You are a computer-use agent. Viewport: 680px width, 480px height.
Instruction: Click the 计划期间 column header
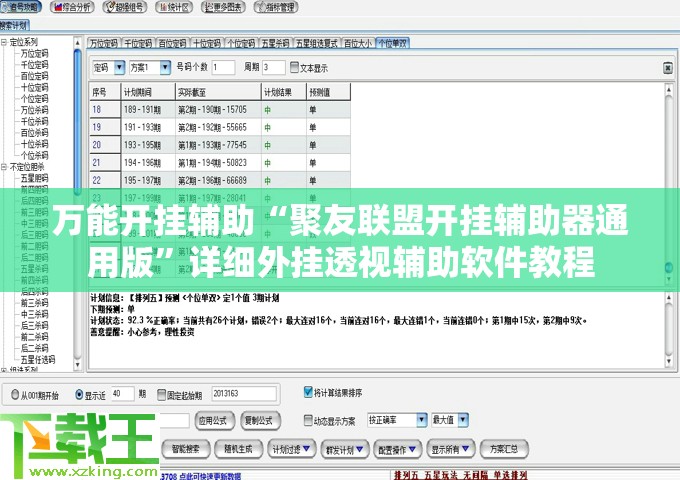click(148, 92)
